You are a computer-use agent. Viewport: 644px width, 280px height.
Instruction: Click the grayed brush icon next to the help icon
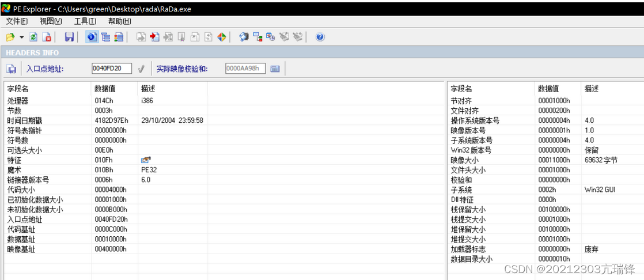298,37
